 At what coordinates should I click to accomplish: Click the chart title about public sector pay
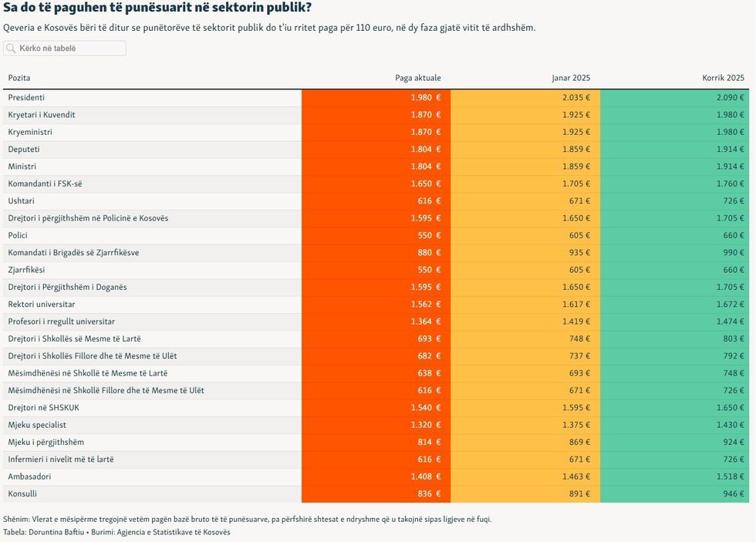[x=157, y=8]
